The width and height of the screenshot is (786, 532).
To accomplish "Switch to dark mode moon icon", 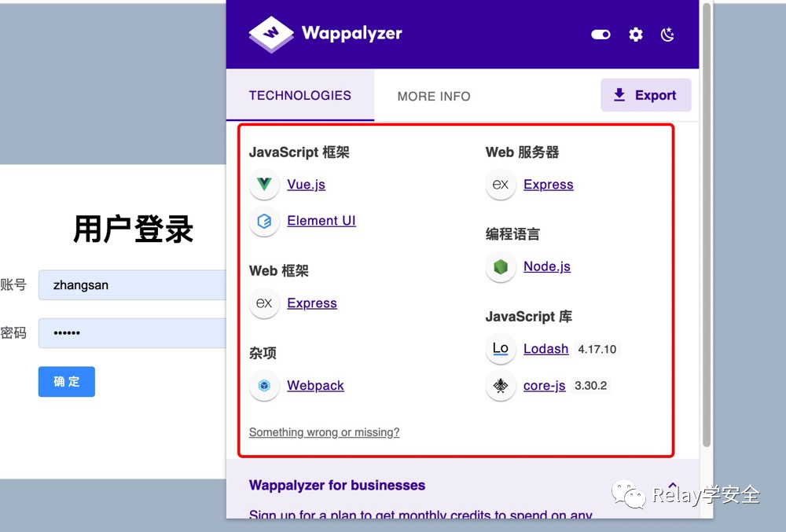I will coord(667,35).
